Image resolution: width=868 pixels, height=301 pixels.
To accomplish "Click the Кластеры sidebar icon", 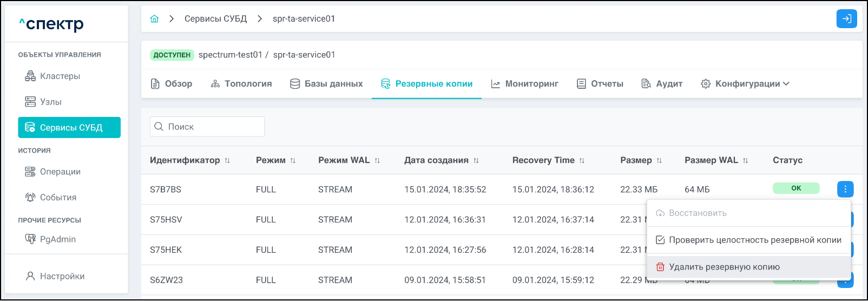I will (x=30, y=76).
